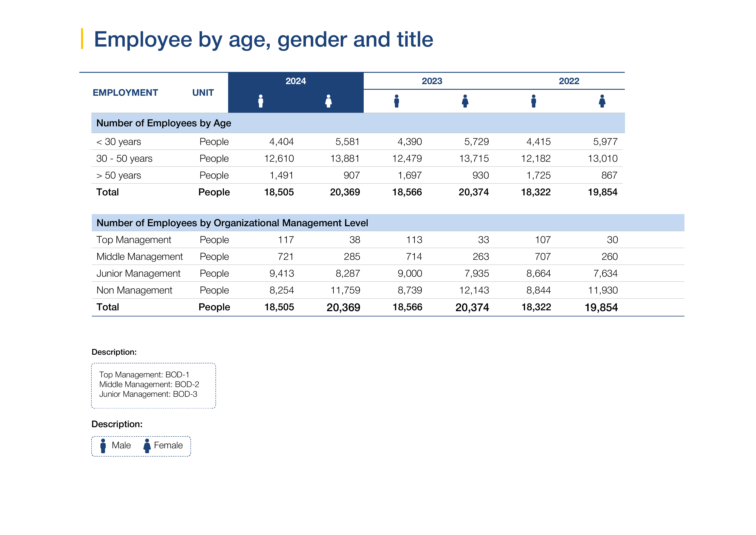This screenshot has width=756, height=535.
Task: Click the 2022 female icon in header
Action: [x=602, y=101]
